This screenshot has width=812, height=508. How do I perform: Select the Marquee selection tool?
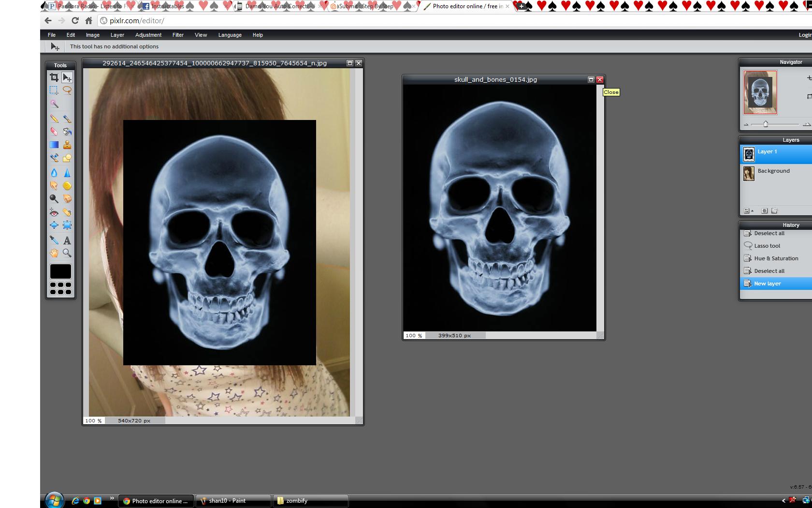[x=54, y=90]
